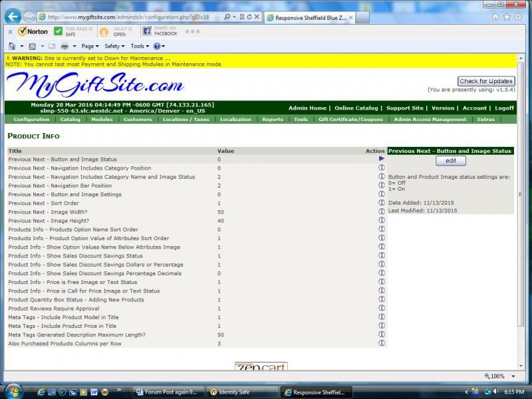Visit the Support Site link
Screen dimensions: 532x399
405,108
